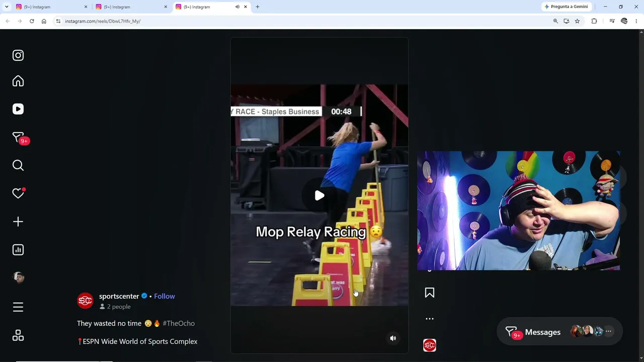Save the reel with bookmark icon

tap(430, 293)
